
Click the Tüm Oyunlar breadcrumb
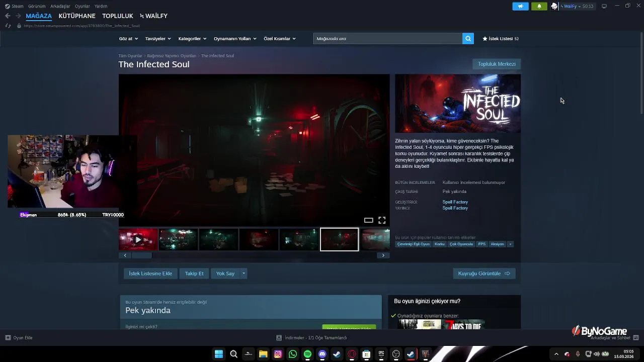[x=130, y=56]
